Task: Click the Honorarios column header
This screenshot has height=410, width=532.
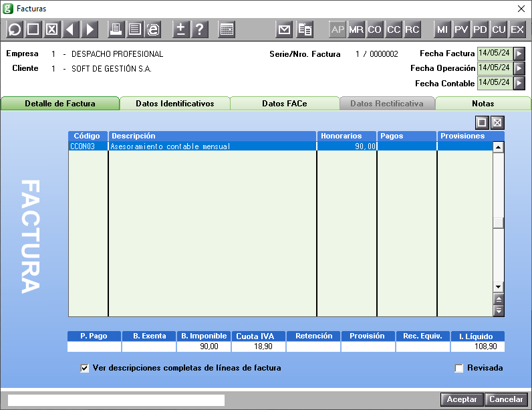Action: (347, 136)
